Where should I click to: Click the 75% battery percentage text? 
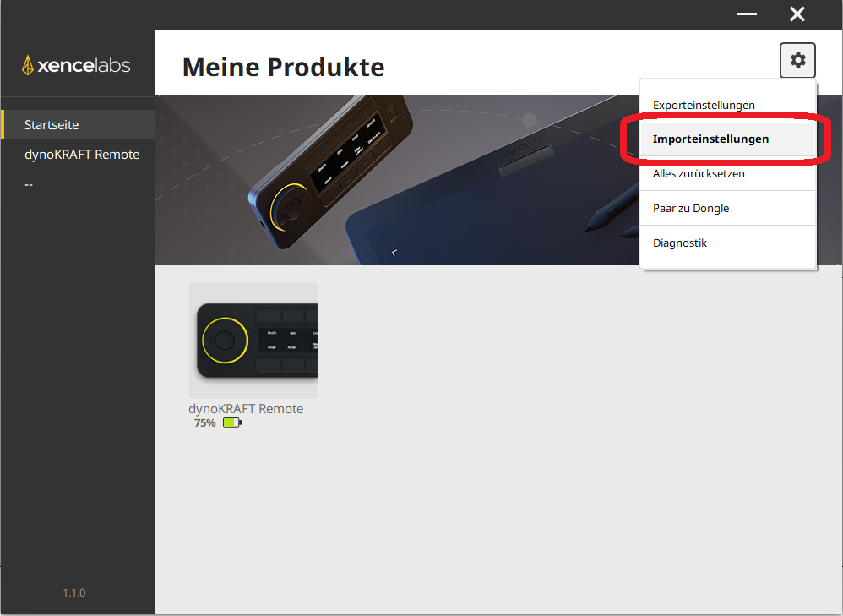click(x=204, y=423)
